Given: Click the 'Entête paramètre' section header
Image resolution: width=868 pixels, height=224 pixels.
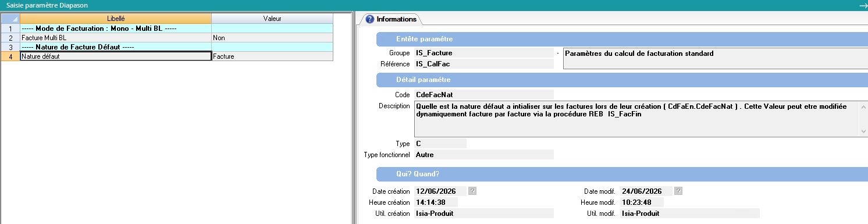Looking at the screenshot, I should coord(622,39).
